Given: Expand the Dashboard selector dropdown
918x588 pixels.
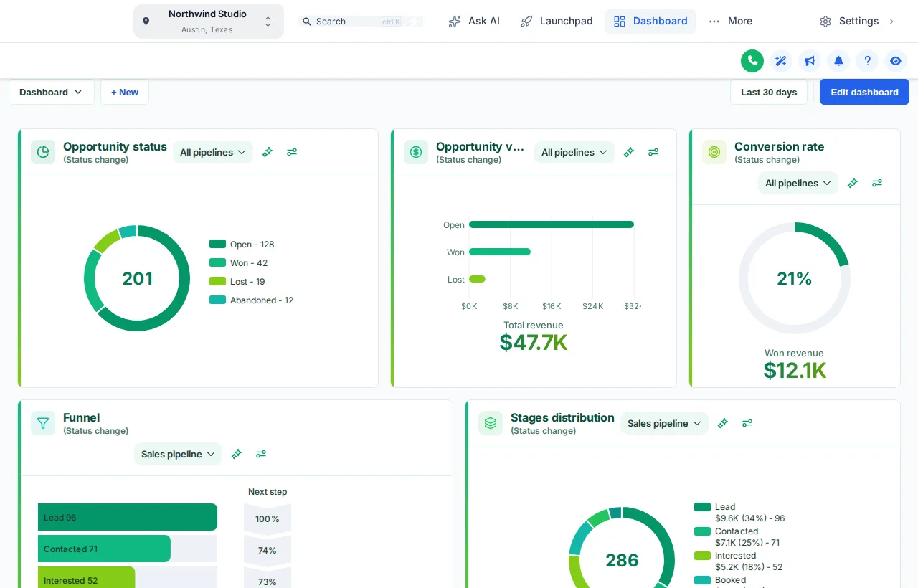Looking at the screenshot, I should pyautogui.click(x=52, y=92).
